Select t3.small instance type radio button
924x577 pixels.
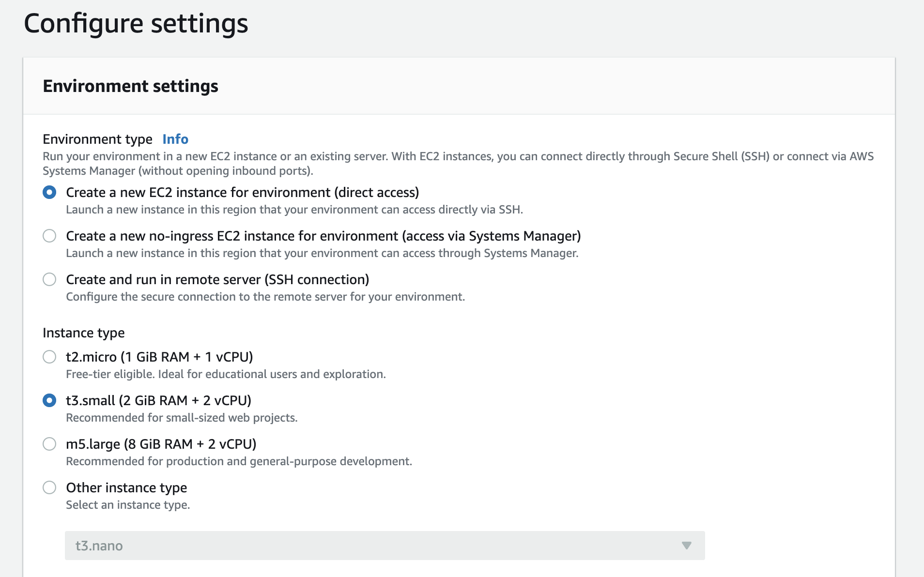(49, 400)
